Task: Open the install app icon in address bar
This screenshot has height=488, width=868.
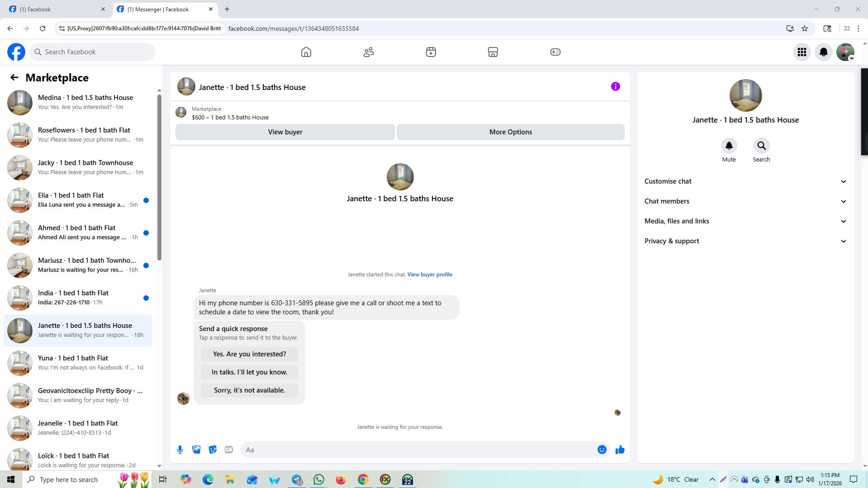Action: 790,28
